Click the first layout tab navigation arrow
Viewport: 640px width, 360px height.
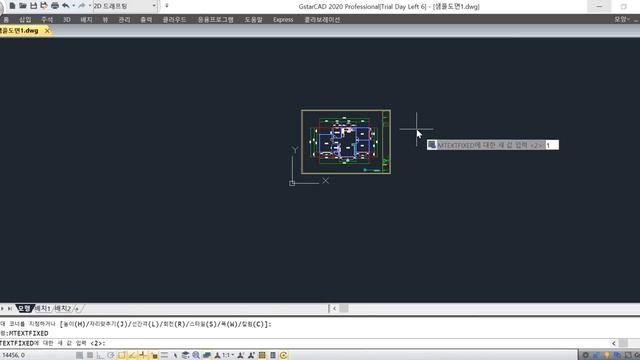(x=2, y=309)
